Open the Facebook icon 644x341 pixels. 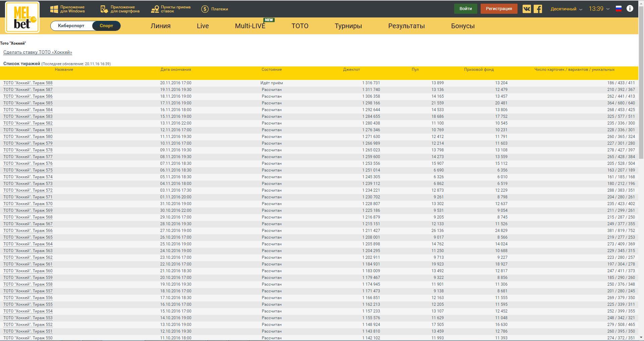(538, 9)
